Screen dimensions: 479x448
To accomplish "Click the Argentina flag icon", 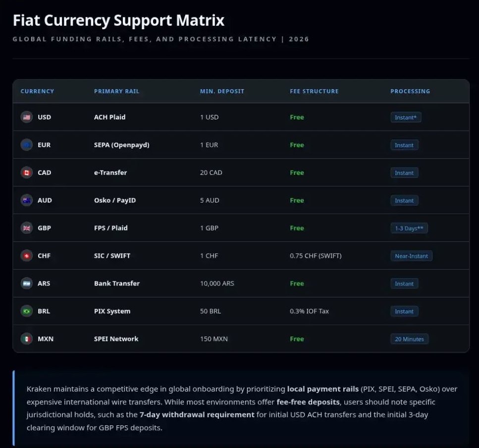I will coord(26,284).
